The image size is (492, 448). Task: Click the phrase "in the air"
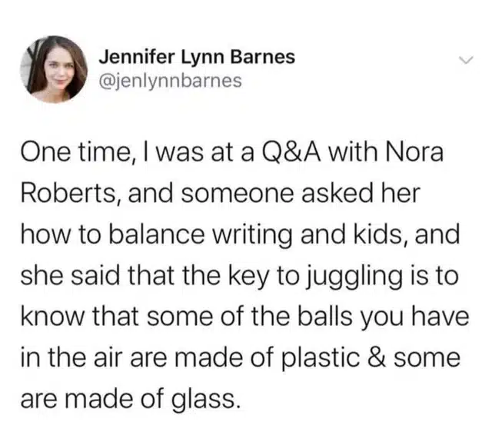[71, 357]
